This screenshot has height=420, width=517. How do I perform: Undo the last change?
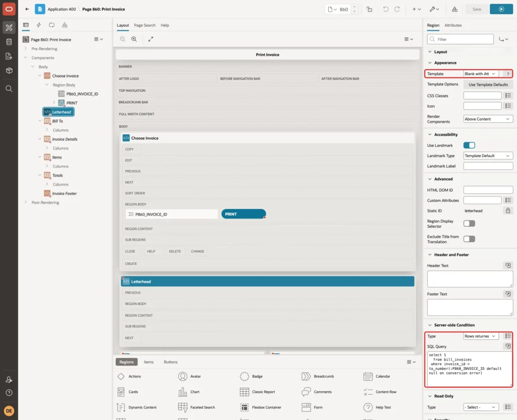pos(385,9)
